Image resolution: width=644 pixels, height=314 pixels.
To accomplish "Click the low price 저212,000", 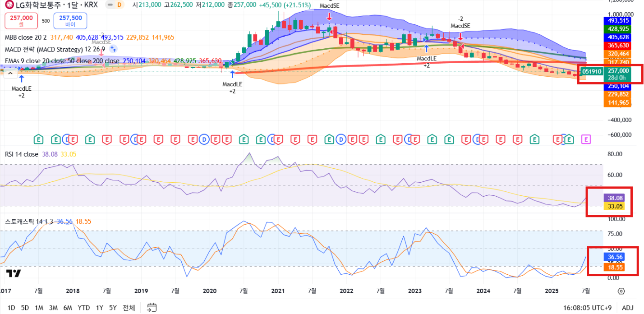I will (210, 5).
